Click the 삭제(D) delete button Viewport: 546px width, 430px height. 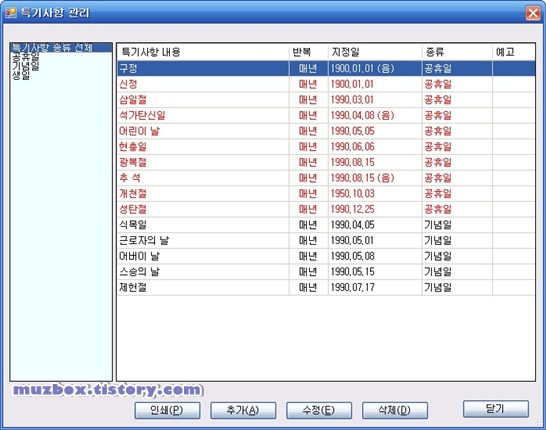[x=395, y=410]
